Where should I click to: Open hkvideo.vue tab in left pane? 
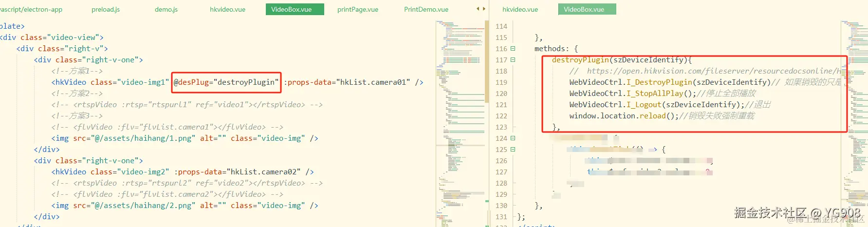[227, 9]
